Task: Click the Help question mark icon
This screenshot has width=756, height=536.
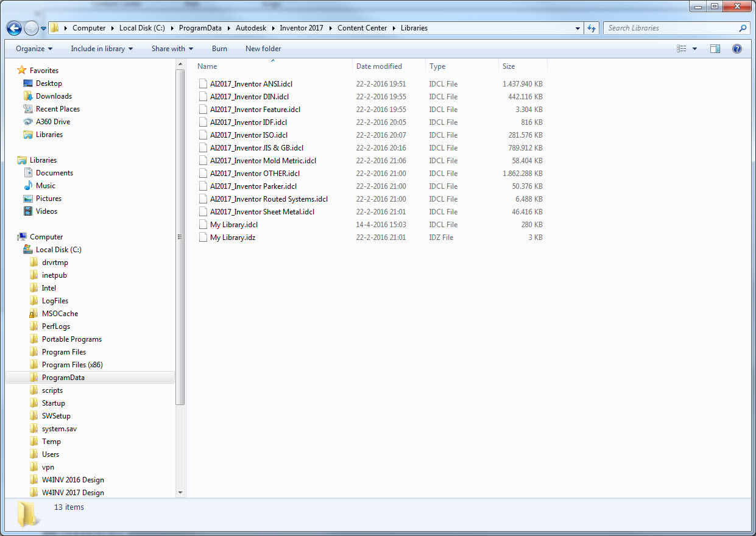Action: (x=737, y=49)
